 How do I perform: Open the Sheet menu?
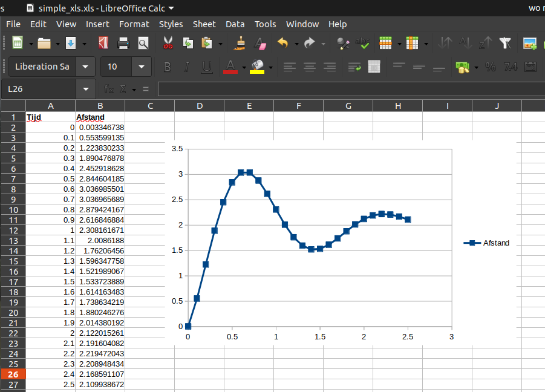[x=204, y=24]
